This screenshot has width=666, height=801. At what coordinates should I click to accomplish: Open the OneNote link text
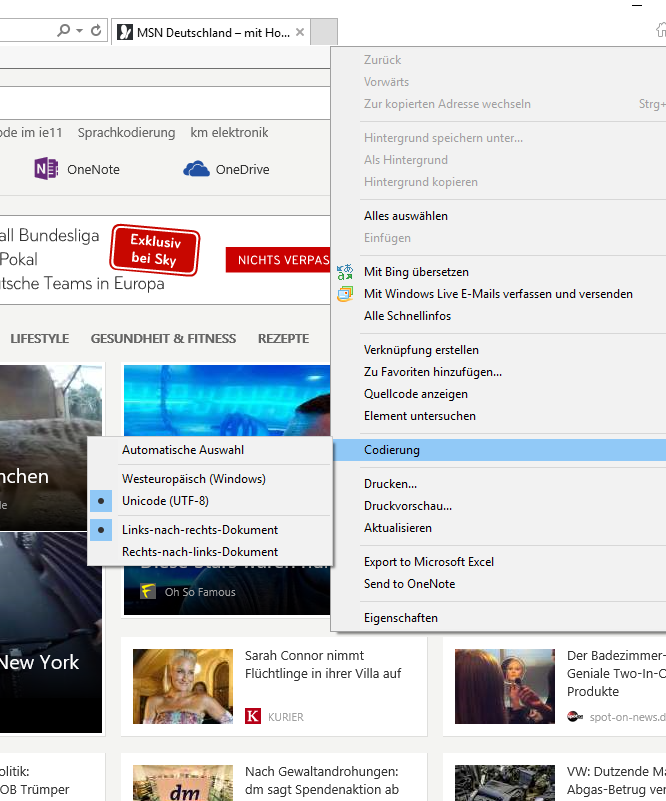pos(93,170)
